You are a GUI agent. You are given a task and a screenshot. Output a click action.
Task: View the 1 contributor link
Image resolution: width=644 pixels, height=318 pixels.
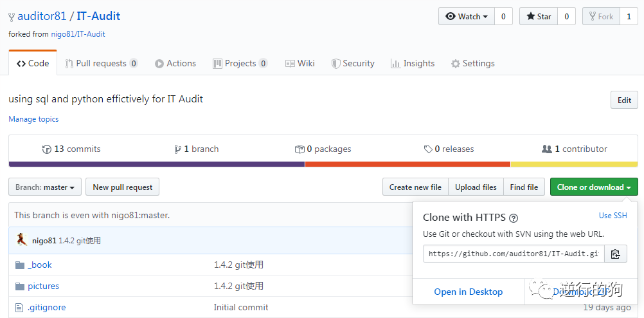[x=575, y=149]
